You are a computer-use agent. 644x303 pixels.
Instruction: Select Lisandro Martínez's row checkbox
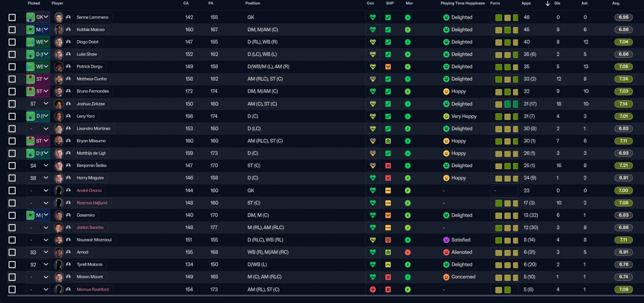12,129
